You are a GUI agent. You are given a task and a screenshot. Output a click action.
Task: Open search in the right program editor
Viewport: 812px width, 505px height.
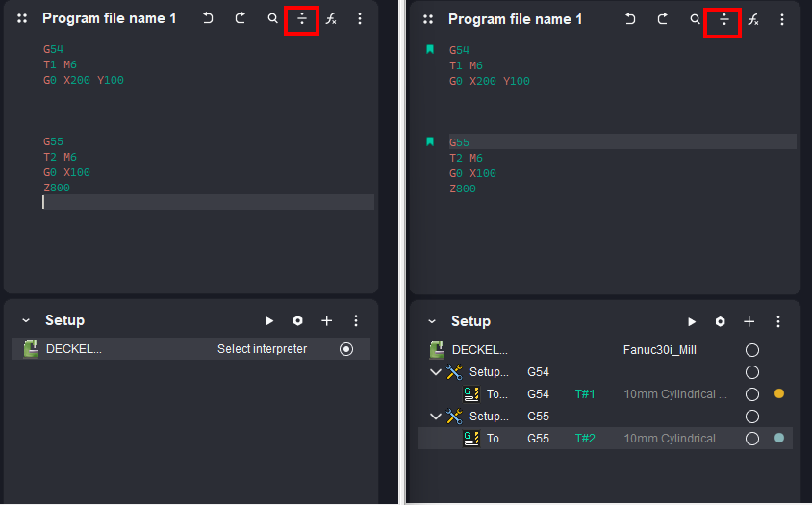[695, 19]
